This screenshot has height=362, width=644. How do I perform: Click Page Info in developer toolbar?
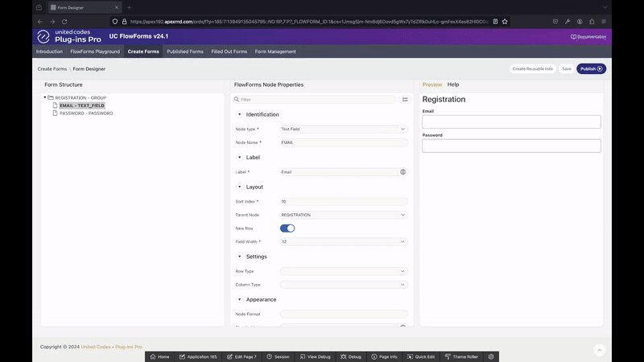384,356
